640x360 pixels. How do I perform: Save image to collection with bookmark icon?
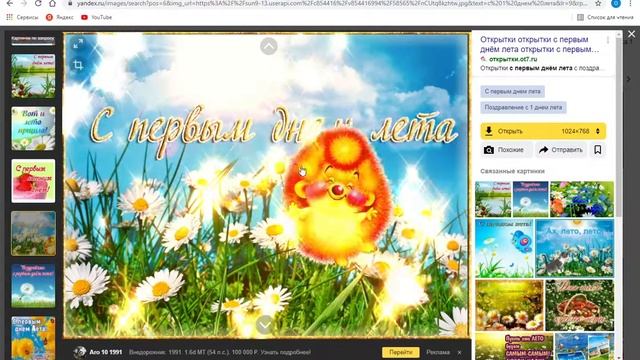pos(598,150)
